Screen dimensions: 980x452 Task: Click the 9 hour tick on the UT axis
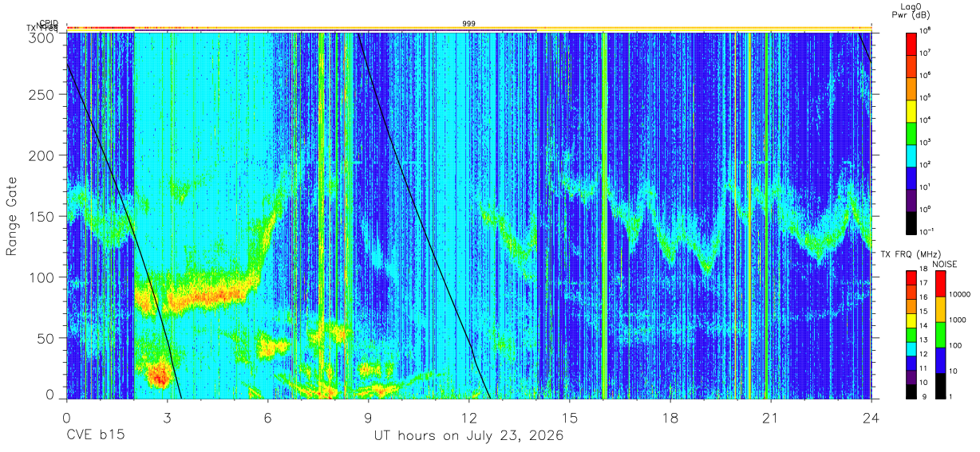368,417
